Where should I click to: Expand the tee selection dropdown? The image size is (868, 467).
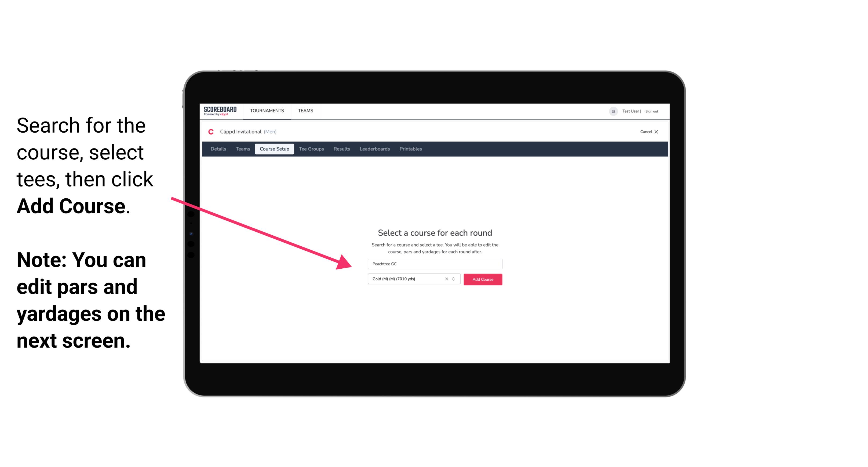tap(454, 279)
